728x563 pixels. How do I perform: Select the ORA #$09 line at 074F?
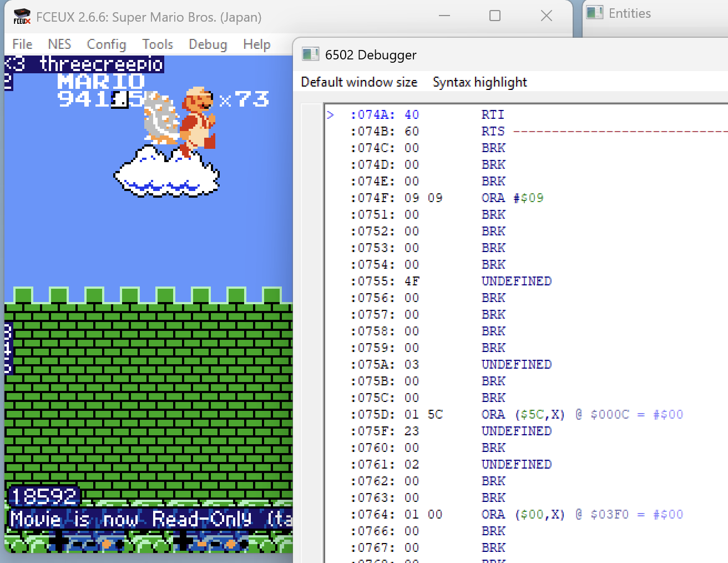[512, 198]
